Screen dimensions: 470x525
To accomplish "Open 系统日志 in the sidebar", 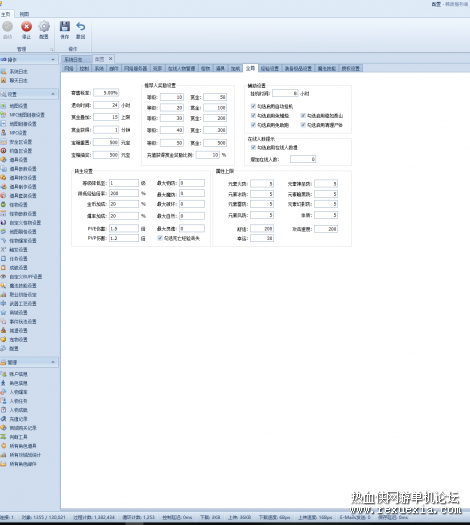I will (18, 71).
